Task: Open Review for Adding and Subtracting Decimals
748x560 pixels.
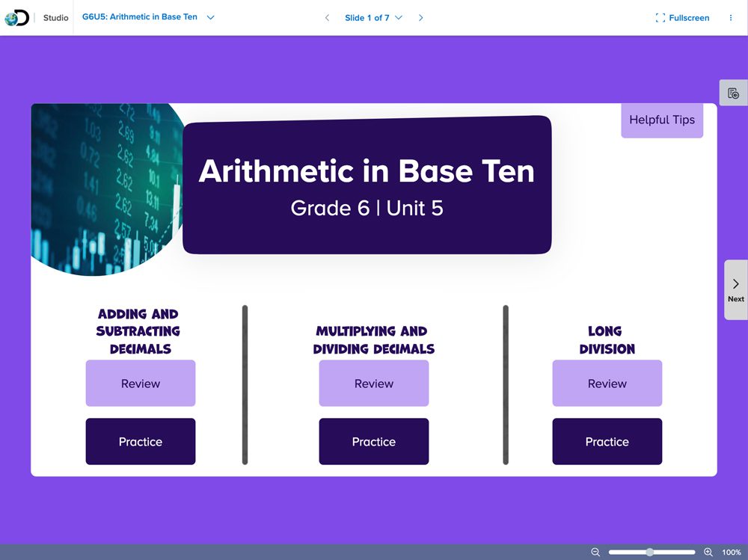Action: point(141,384)
